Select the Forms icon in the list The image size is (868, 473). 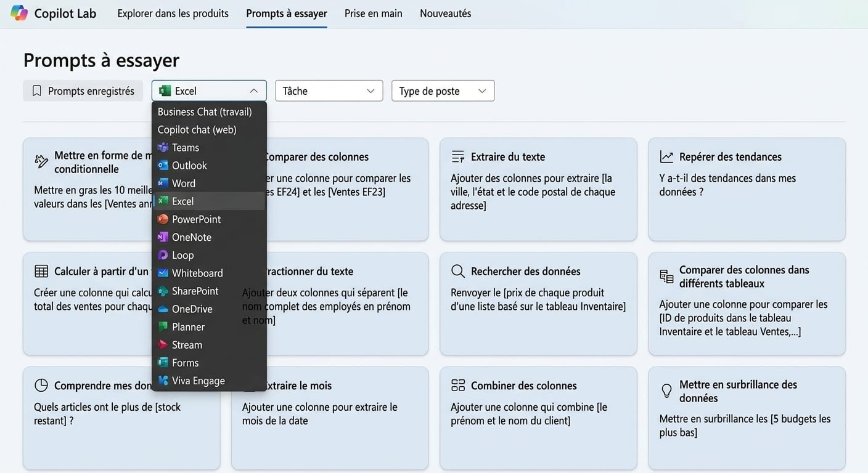point(163,363)
